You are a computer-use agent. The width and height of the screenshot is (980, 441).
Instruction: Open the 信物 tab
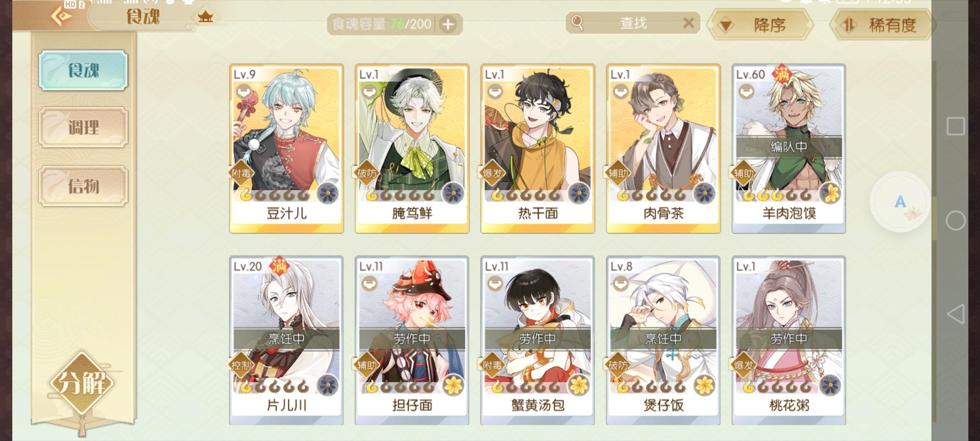point(83,186)
